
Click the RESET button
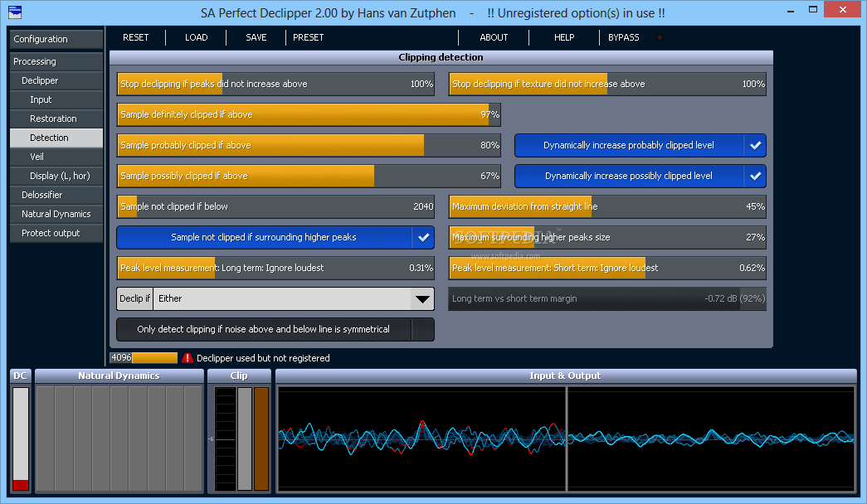pyautogui.click(x=136, y=37)
